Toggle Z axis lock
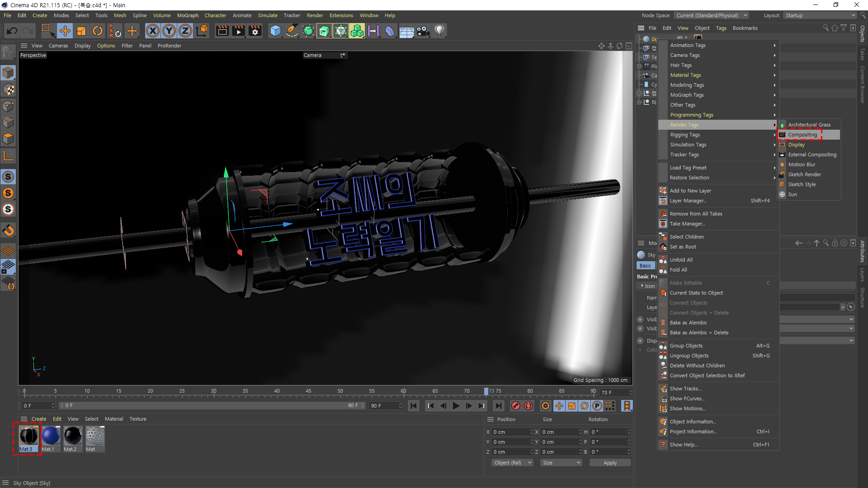Image resolution: width=868 pixels, height=488 pixels. (185, 31)
